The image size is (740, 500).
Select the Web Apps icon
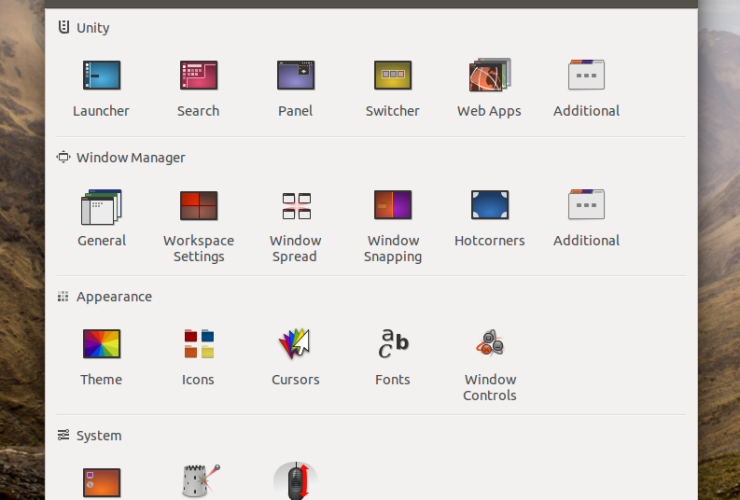(x=489, y=76)
